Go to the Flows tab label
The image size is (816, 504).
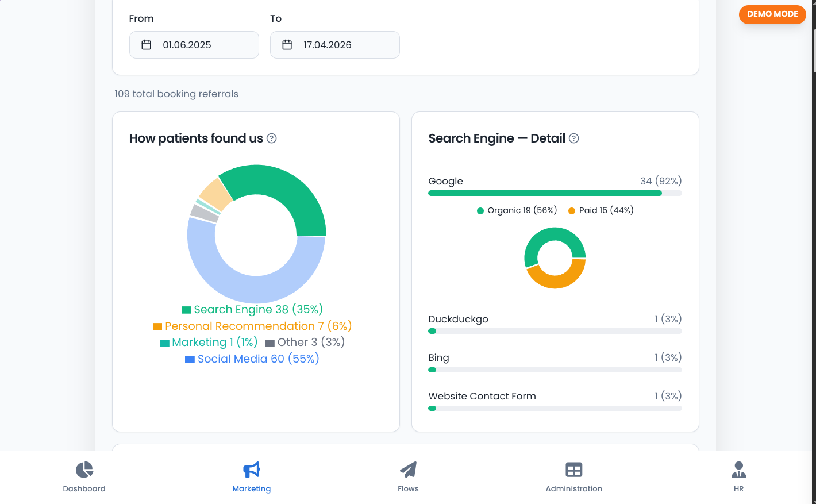point(408,489)
